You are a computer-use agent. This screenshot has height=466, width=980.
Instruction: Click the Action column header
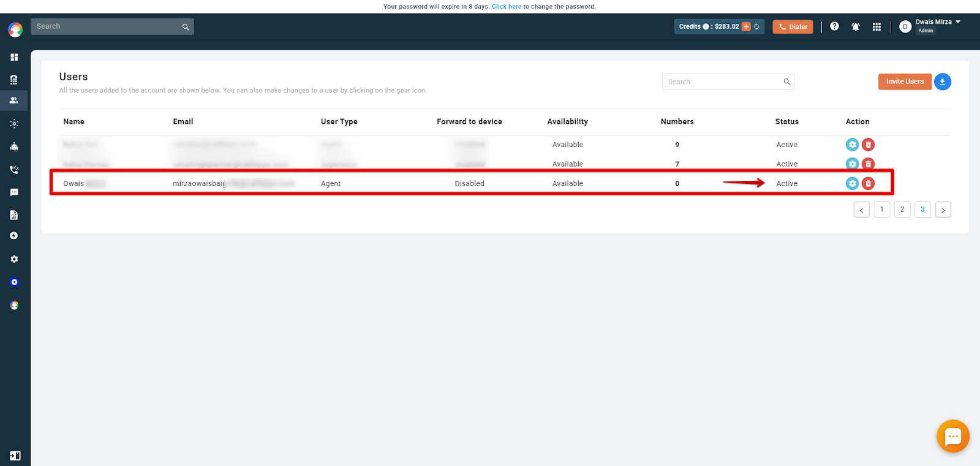click(x=858, y=121)
